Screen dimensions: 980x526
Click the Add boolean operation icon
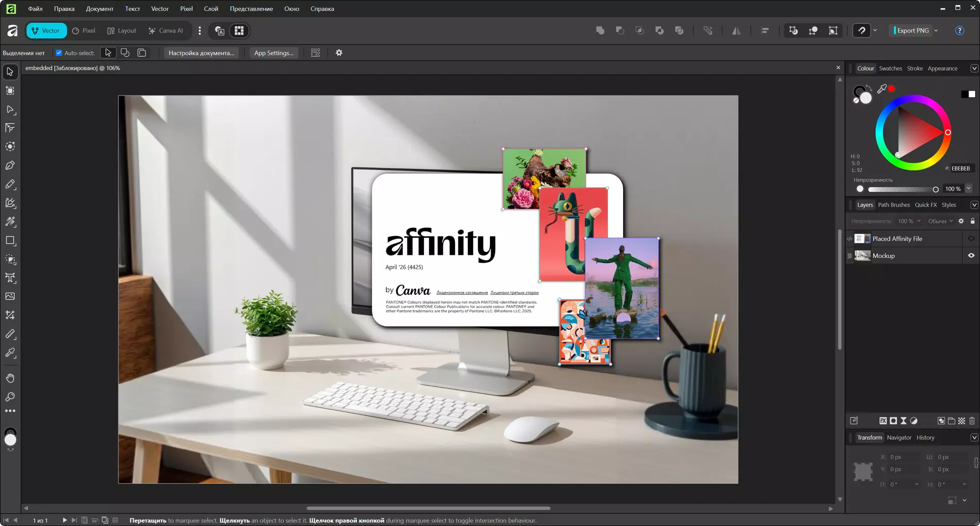[600, 30]
